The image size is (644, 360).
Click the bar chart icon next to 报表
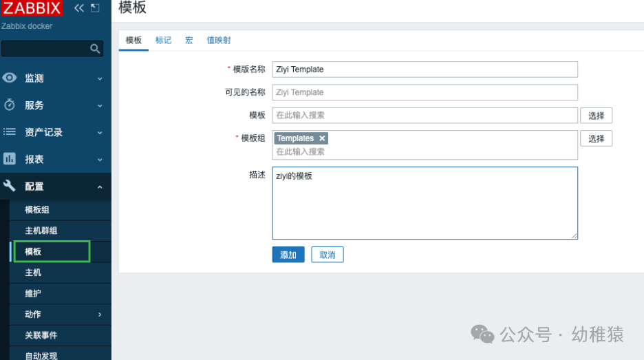pyautogui.click(x=10, y=158)
